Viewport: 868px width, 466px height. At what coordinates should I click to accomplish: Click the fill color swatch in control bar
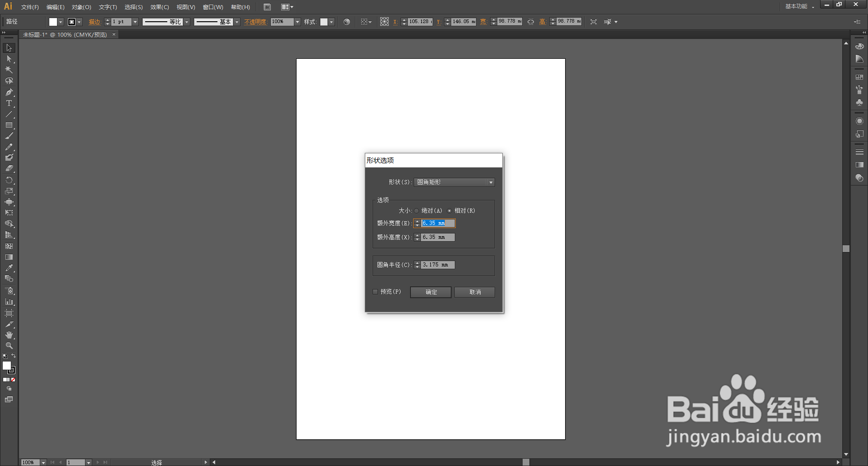pyautogui.click(x=53, y=22)
